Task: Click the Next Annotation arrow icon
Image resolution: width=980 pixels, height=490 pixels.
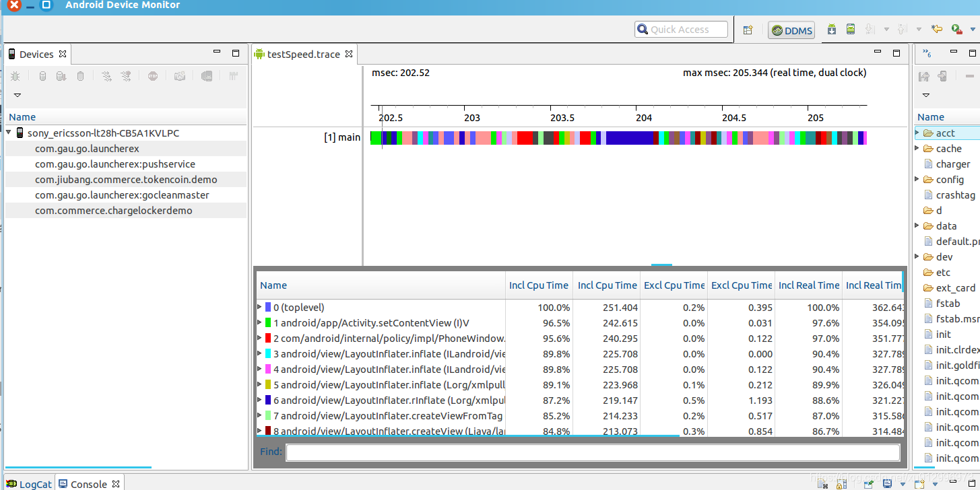Action: [x=870, y=30]
